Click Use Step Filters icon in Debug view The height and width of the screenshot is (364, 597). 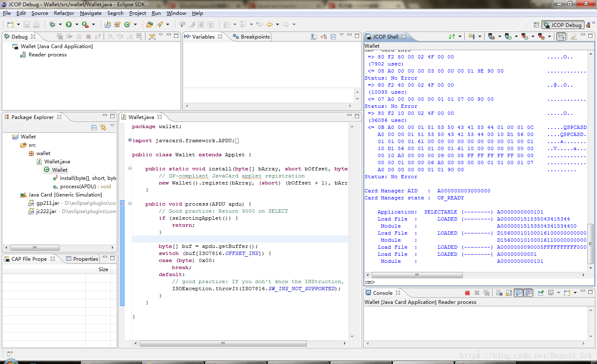(152, 36)
